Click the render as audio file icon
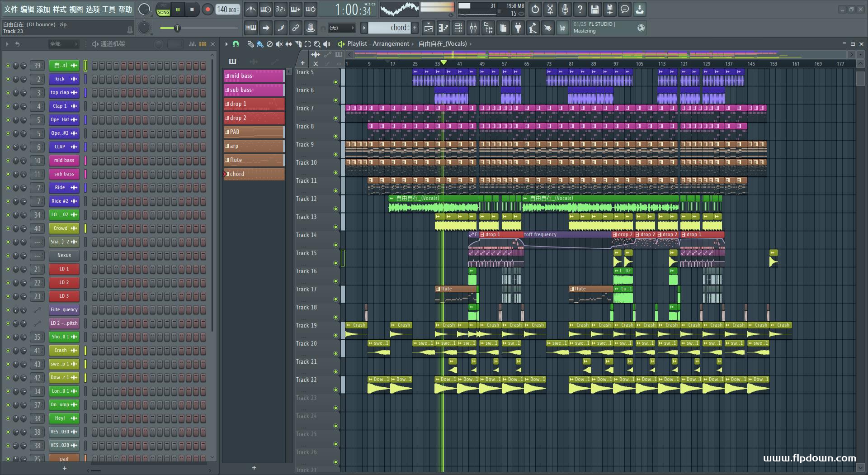 609,9
